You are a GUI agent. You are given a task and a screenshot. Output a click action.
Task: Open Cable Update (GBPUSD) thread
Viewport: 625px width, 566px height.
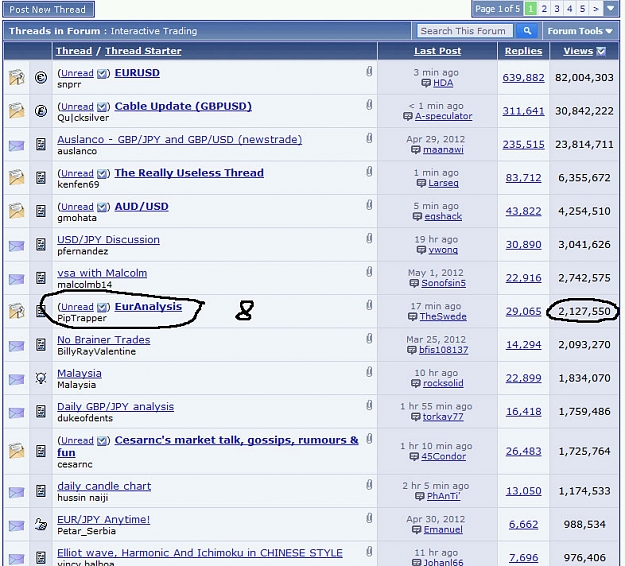click(183, 106)
